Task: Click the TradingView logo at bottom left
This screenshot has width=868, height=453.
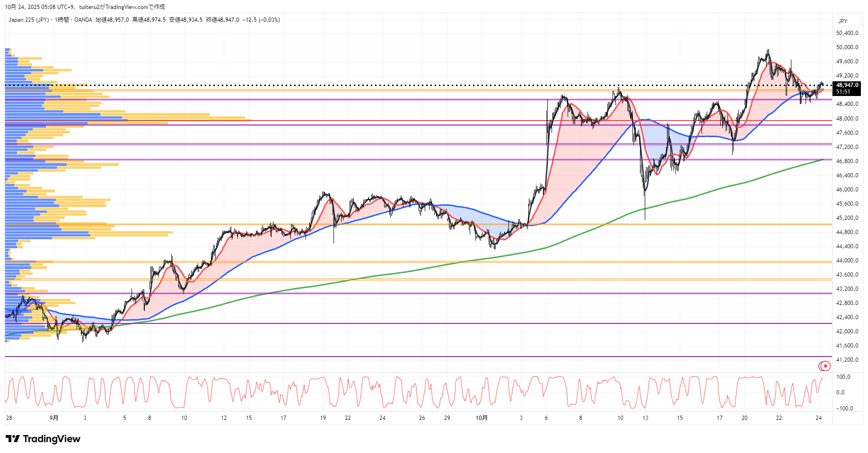Action: 43,439
